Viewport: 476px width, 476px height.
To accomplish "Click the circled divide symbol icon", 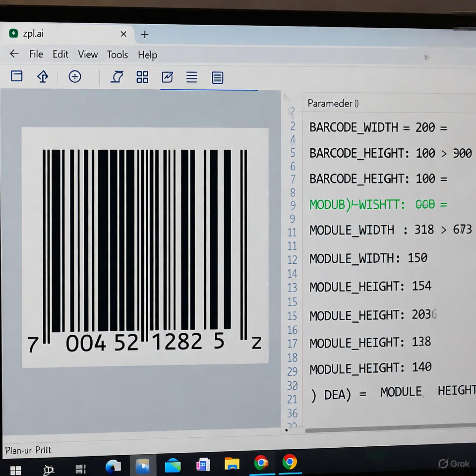I will (75, 76).
